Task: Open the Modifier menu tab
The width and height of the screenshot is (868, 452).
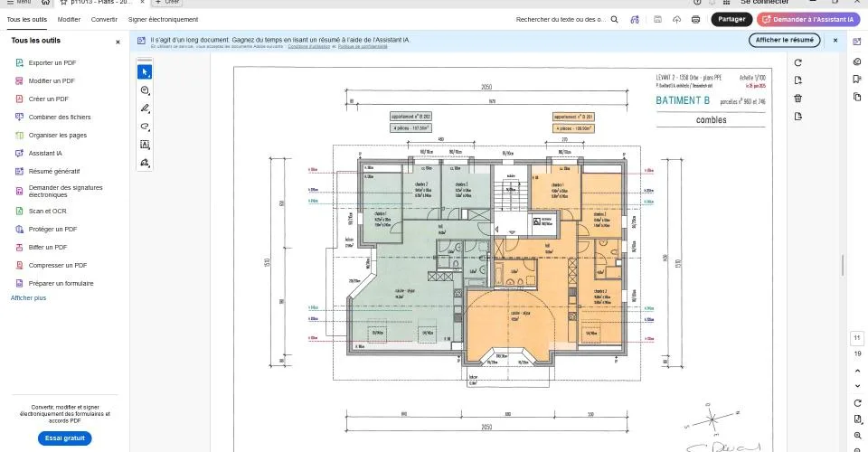Action: point(70,19)
